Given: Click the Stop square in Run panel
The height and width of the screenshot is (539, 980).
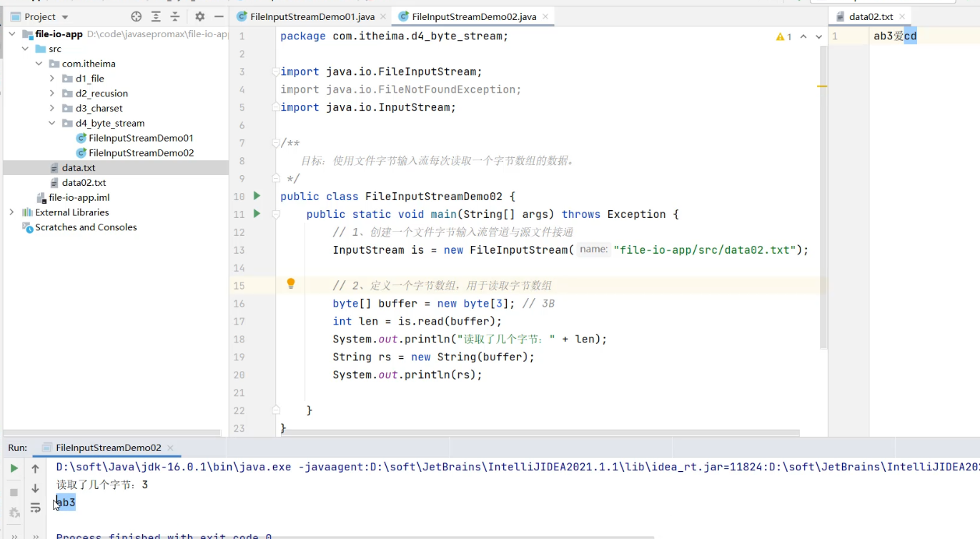Looking at the screenshot, I should tap(14, 492).
